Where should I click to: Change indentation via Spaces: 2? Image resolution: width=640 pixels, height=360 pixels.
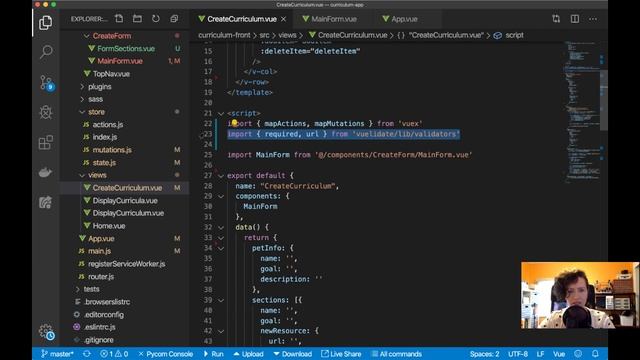click(x=484, y=354)
